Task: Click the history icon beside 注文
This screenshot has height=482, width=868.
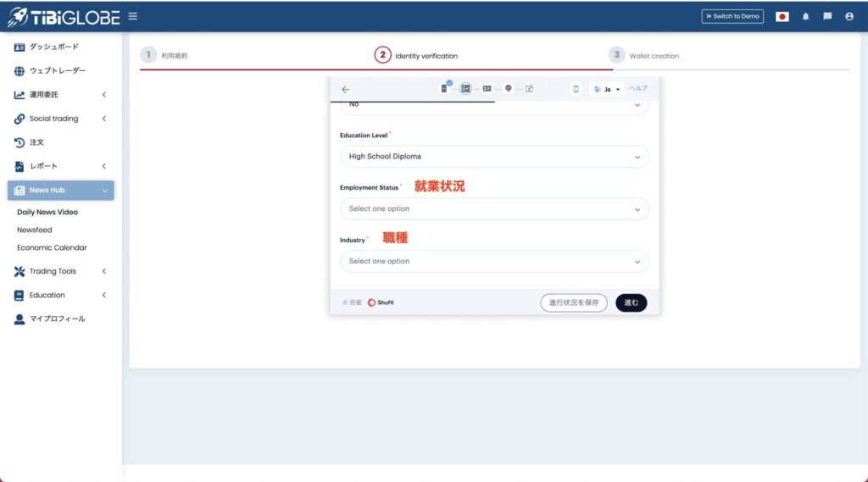Action: click(19, 142)
